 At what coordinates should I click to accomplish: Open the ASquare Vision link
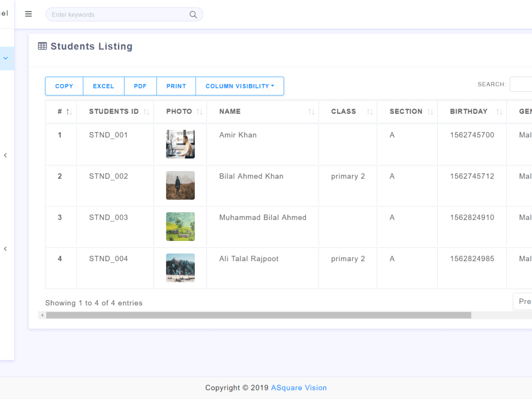coord(298,388)
